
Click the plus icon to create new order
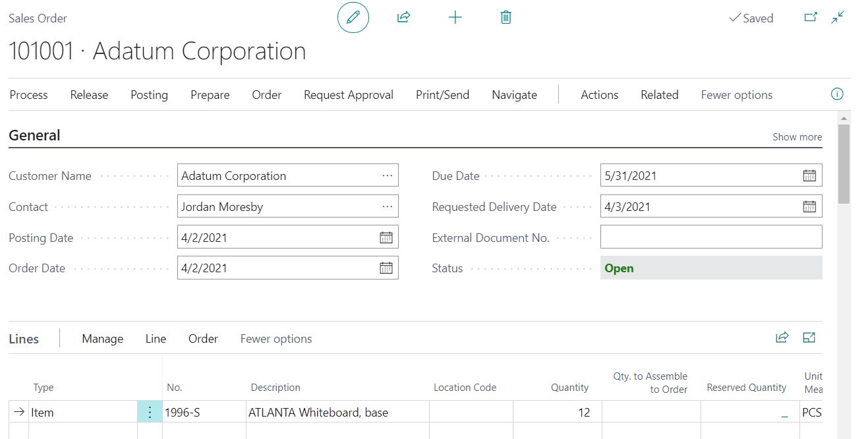[455, 18]
